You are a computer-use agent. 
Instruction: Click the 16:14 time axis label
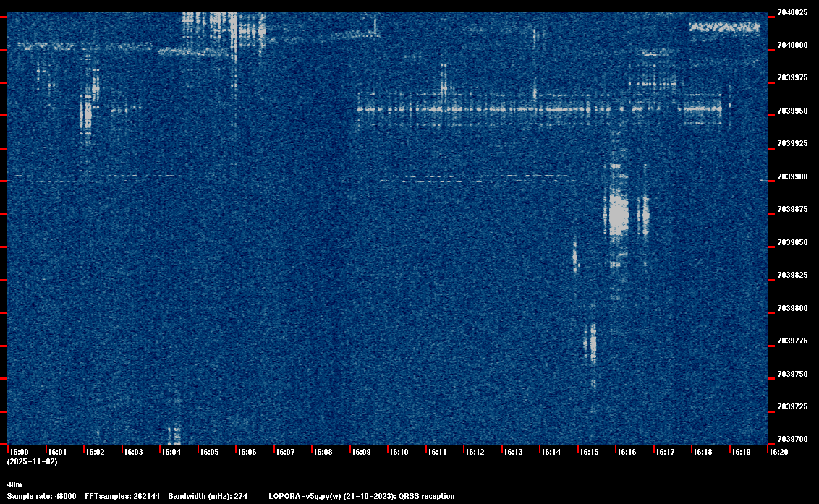point(551,452)
